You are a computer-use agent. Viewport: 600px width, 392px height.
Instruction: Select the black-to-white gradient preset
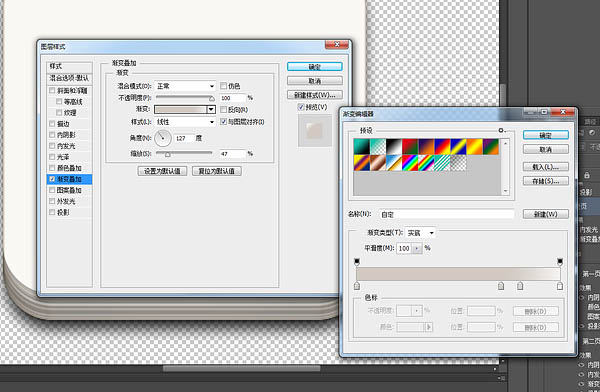394,147
